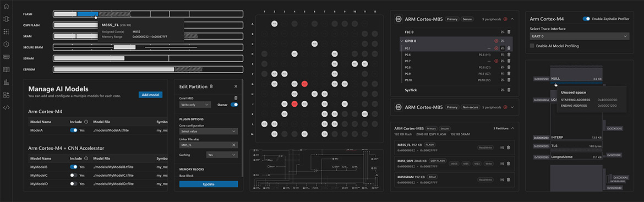Image resolution: width=644 pixels, height=202 pixels.
Task: Delete the FLC 0 peripheral
Action: [509, 32]
